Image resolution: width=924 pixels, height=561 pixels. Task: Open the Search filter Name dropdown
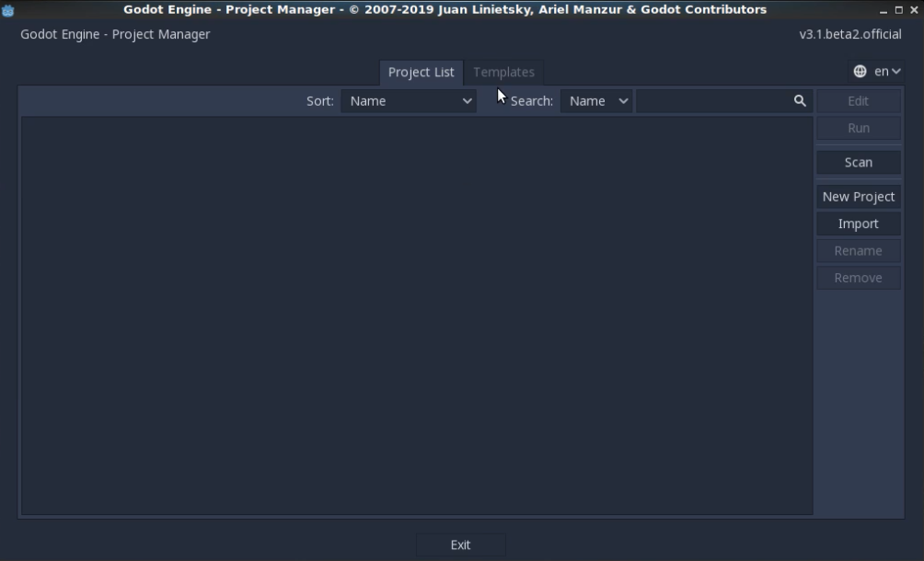[x=596, y=101]
